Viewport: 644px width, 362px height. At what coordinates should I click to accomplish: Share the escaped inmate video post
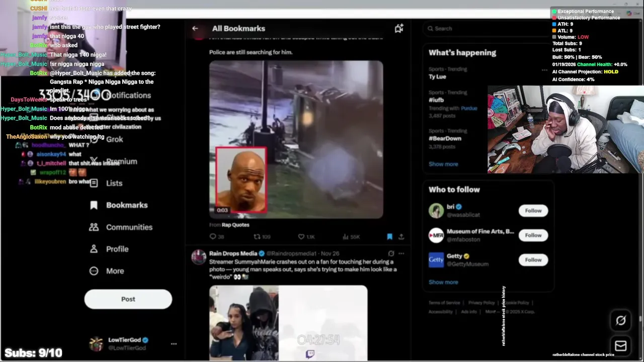point(401,236)
